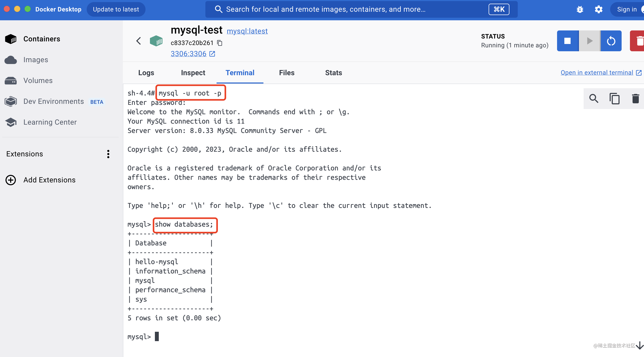
Task: Stop the mysql-test container
Action: pos(567,41)
